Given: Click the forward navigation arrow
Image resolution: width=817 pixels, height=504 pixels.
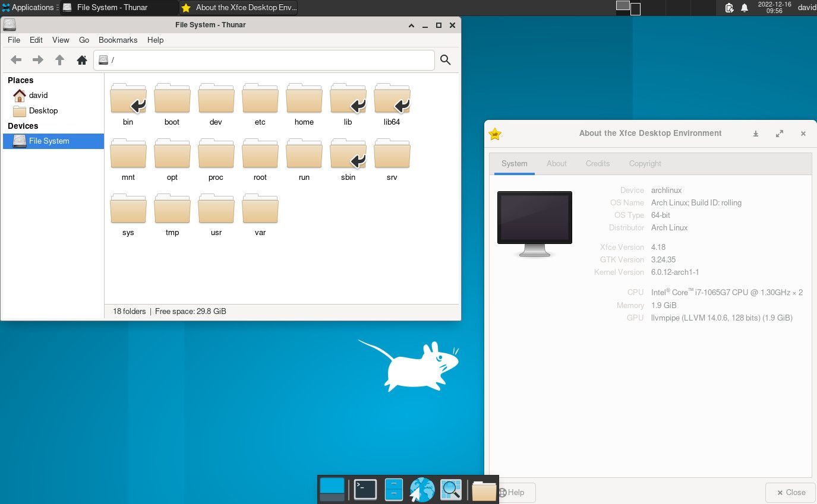Looking at the screenshot, I should 38,60.
